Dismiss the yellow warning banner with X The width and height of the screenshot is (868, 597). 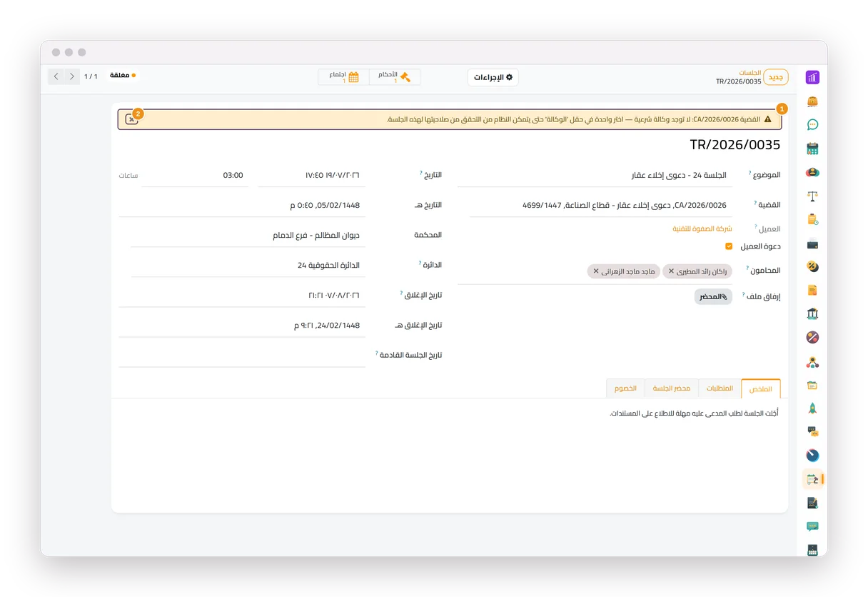131,119
